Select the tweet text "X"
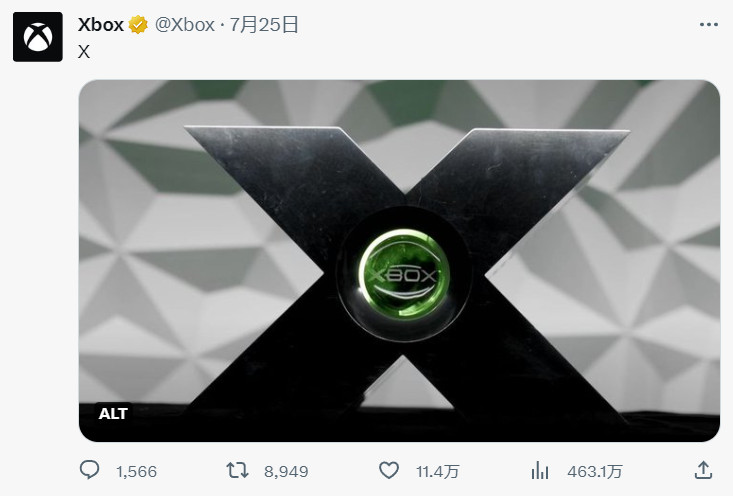The width and height of the screenshot is (733, 496). pyautogui.click(x=84, y=51)
